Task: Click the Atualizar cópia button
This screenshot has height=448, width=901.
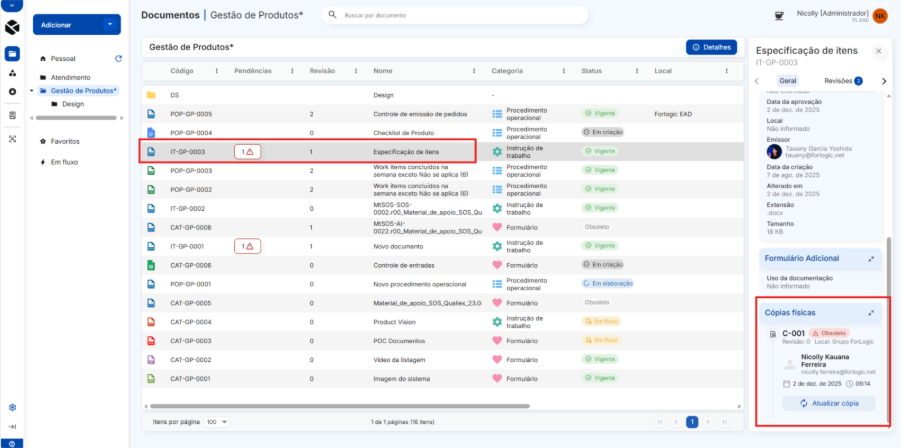Action: 820,403
